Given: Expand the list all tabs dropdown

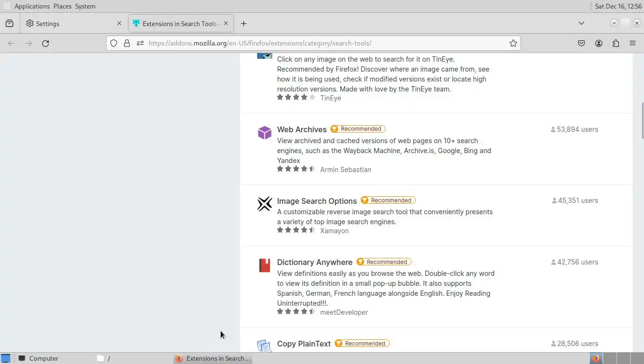Looking at the screenshot, I should (581, 23).
